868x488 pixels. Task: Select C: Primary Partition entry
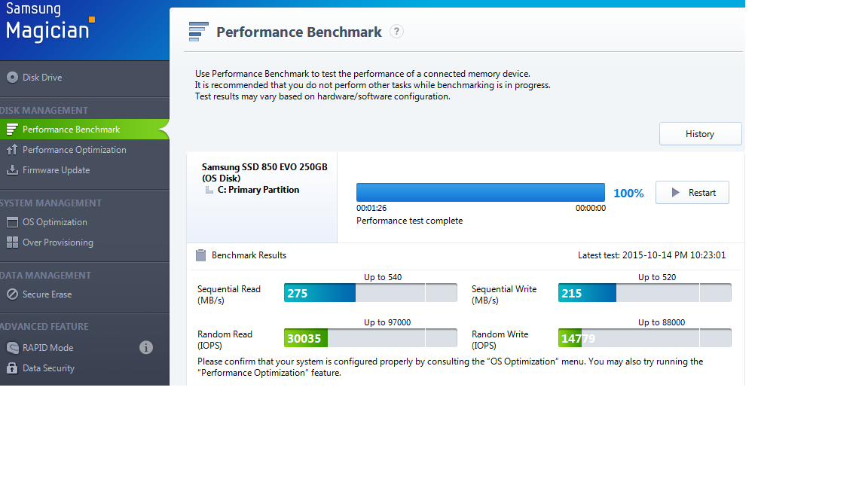(258, 190)
